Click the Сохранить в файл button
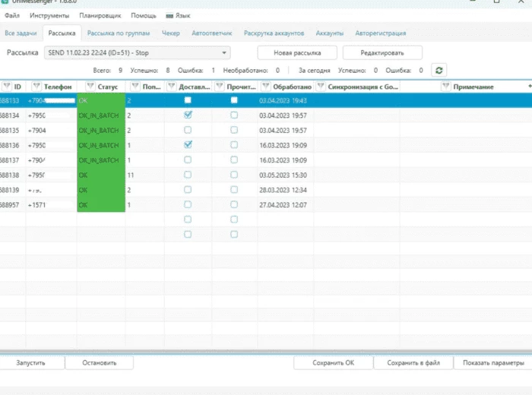532x395 pixels. [x=413, y=363]
